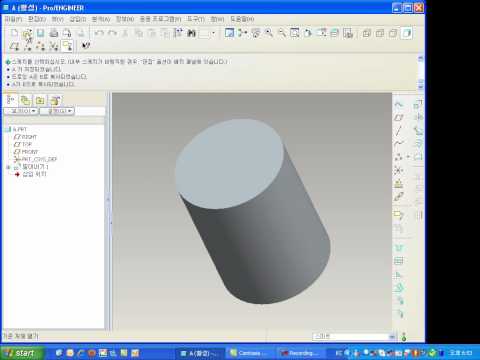Toggle coordinate systems display
This screenshot has width=480, height=360.
click(54, 46)
